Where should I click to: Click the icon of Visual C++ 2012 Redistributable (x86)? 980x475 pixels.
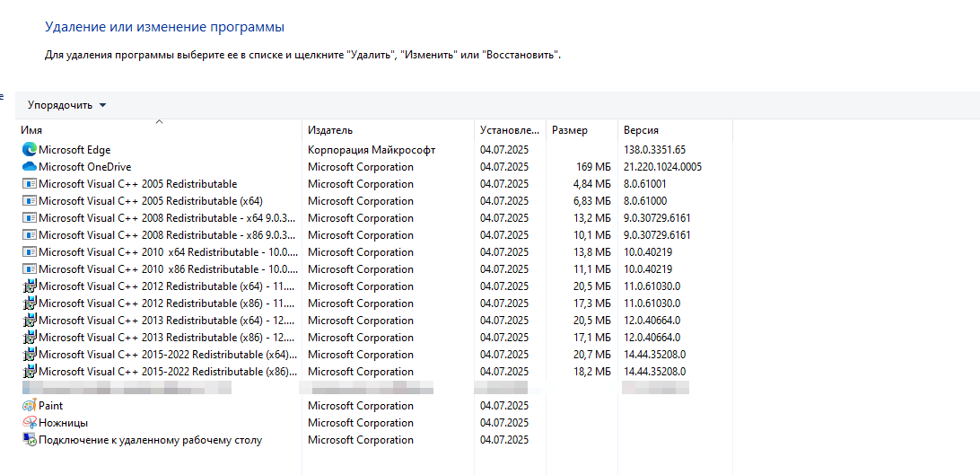point(30,303)
